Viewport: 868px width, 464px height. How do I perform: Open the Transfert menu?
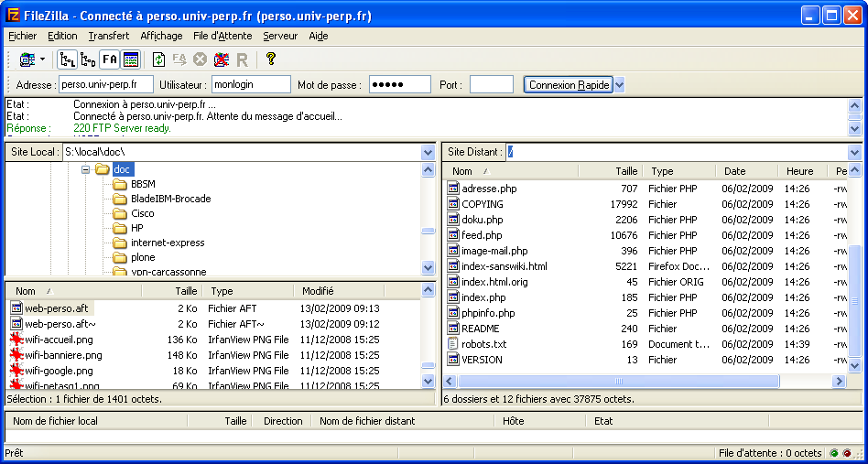coord(108,36)
